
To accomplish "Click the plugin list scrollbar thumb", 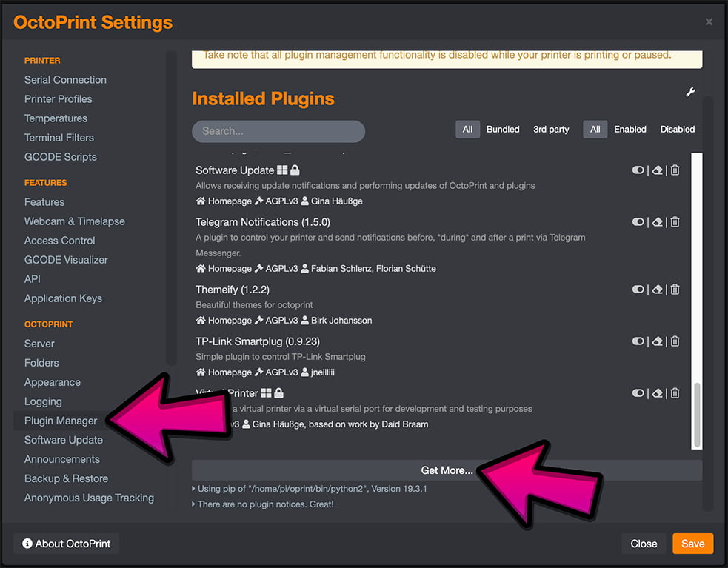I will click(x=697, y=415).
